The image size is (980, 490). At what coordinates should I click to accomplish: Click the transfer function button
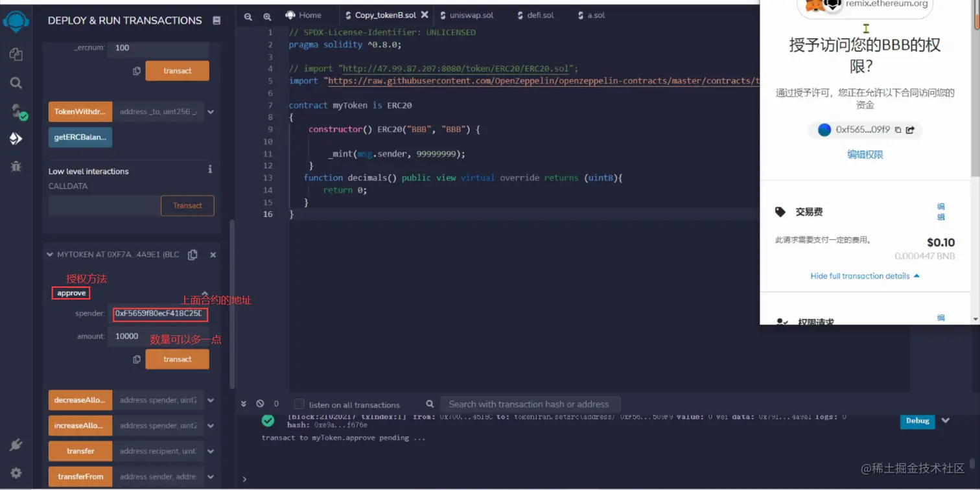(x=80, y=451)
